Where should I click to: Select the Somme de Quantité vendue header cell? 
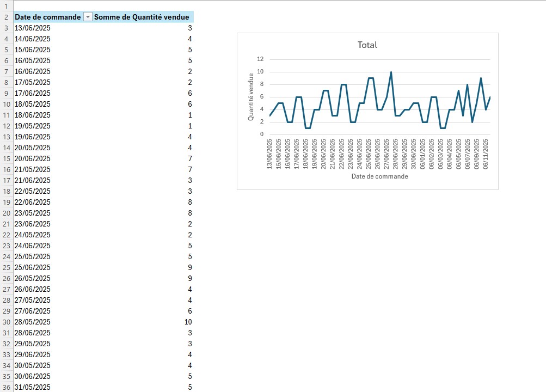[143, 17]
